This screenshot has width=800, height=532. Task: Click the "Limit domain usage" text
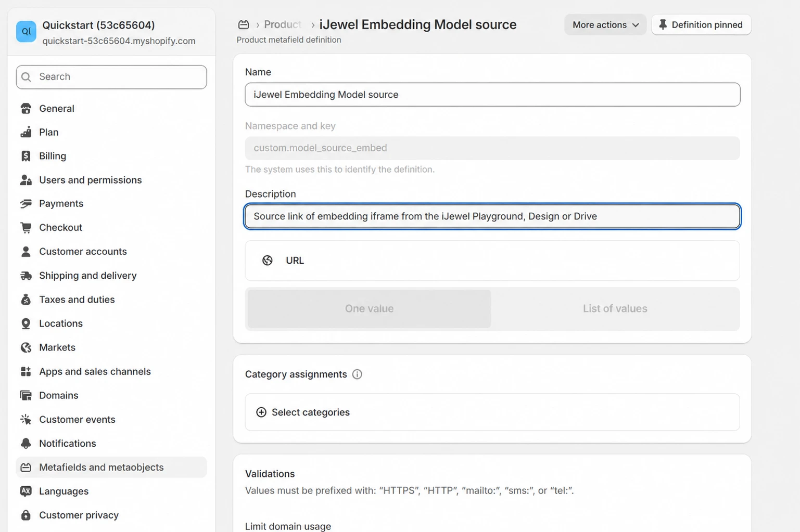coord(288,526)
